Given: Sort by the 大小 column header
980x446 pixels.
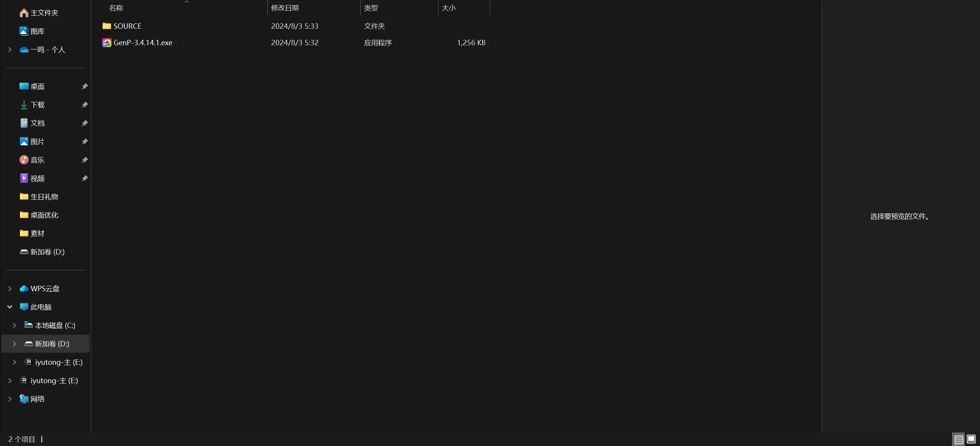Looking at the screenshot, I should tap(448, 8).
